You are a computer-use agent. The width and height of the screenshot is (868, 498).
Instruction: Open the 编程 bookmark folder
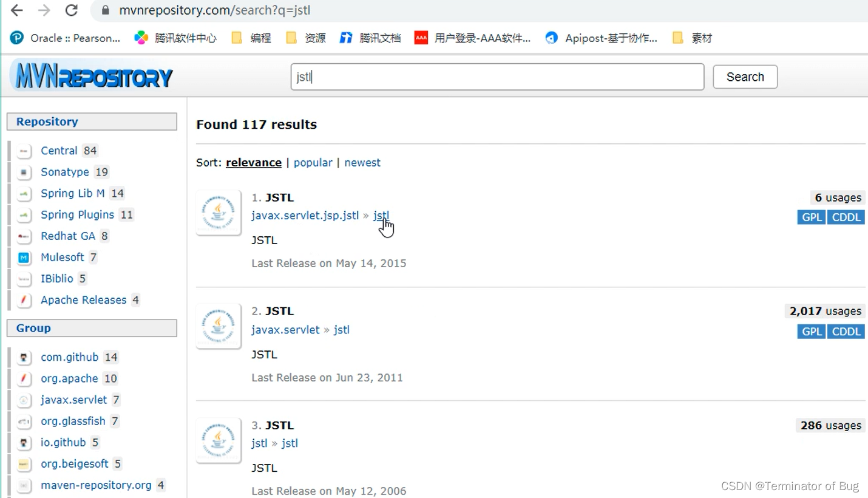pos(251,38)
